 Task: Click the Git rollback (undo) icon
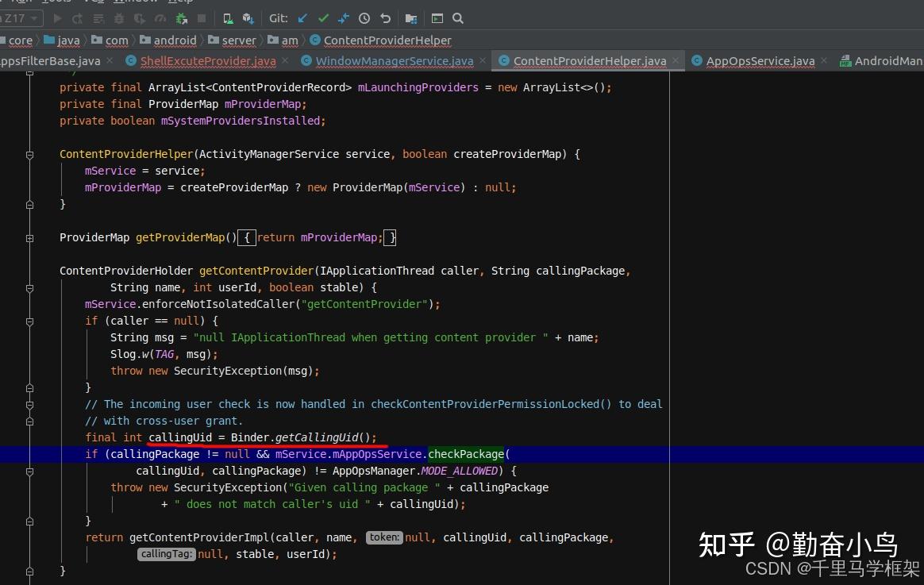pos(385,18)
